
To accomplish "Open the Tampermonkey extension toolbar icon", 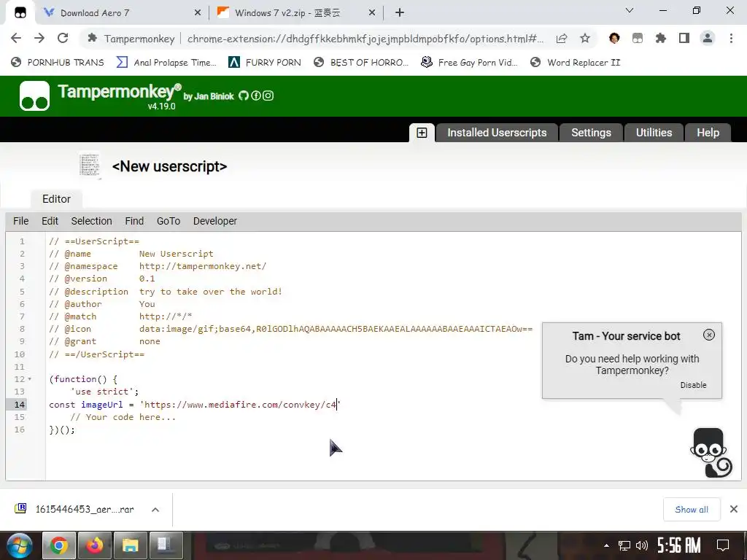I will (638, 39).
